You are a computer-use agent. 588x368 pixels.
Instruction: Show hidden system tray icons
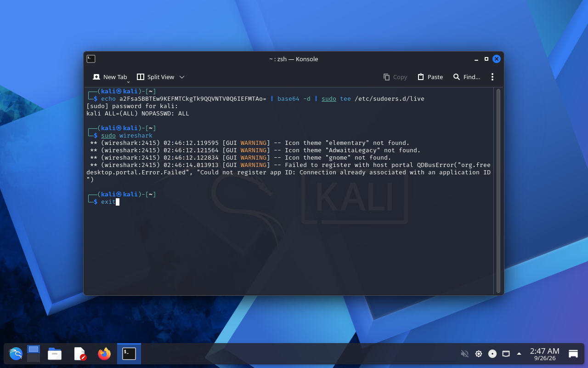click(519, 354)
